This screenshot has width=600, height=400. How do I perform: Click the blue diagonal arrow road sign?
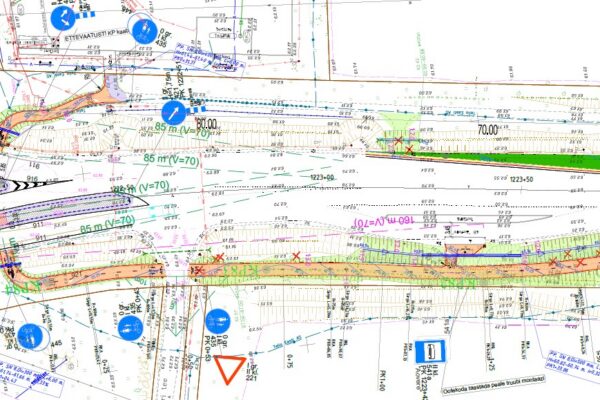pos(174,112)
